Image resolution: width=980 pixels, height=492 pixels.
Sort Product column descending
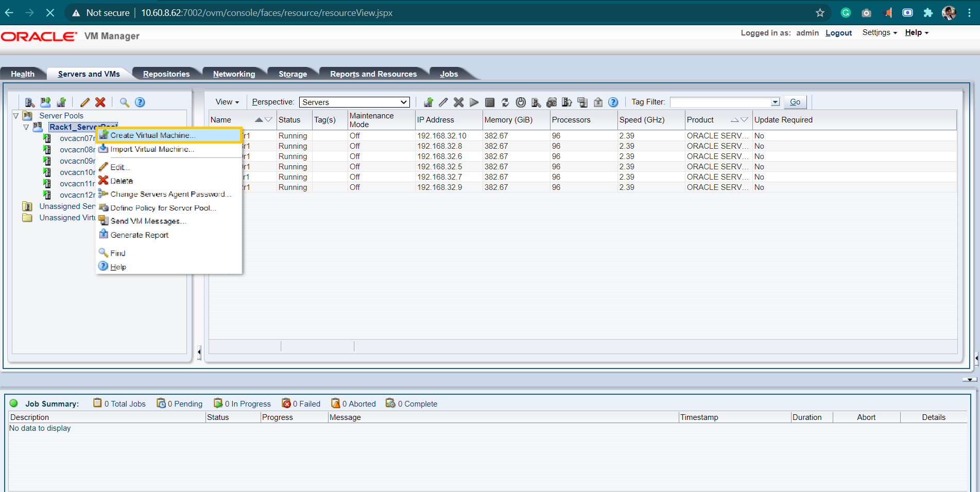744,120
